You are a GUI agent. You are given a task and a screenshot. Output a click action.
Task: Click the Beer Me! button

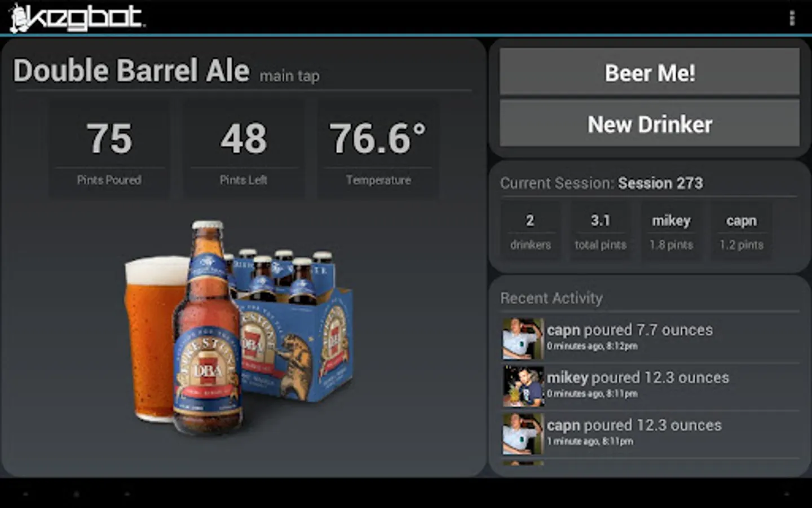point(650,72)
